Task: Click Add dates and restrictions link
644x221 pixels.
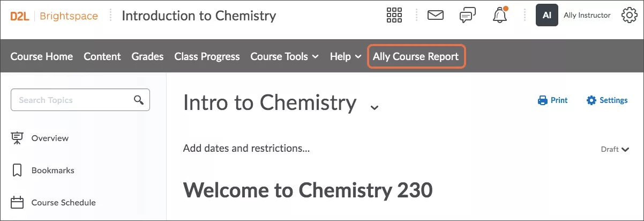Action: 246,149
